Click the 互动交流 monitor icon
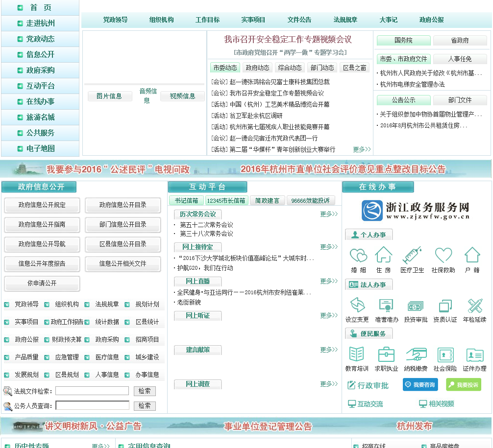The height and width of the screenshot is (448, 493). pos(352,404)
